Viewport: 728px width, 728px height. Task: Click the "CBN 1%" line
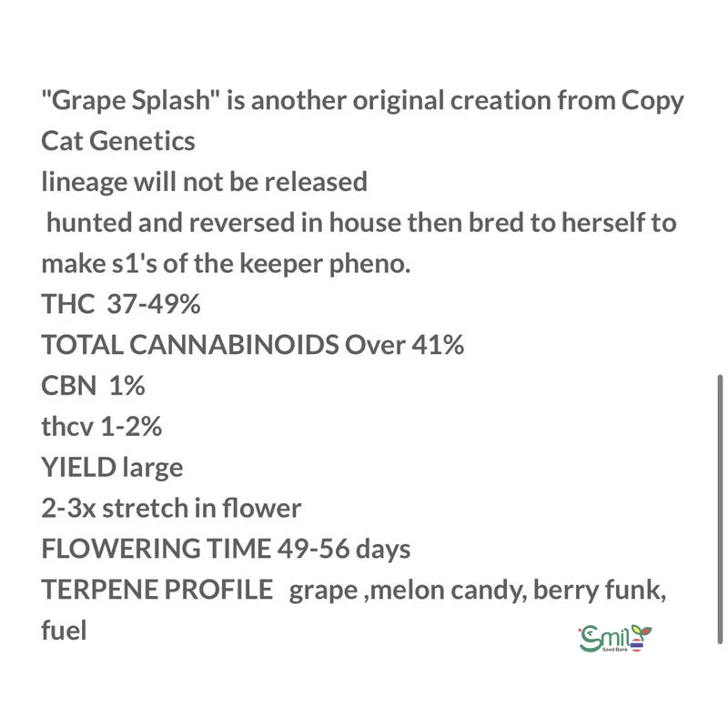94,386
